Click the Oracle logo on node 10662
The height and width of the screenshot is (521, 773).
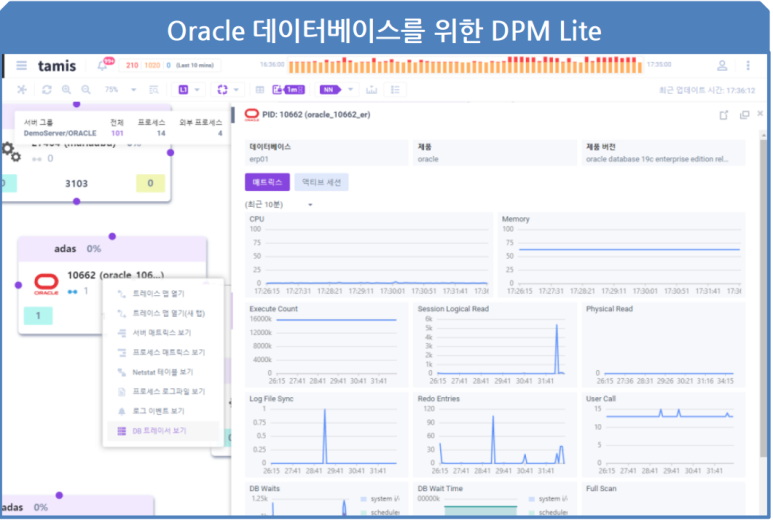click(x=46, y=284)
